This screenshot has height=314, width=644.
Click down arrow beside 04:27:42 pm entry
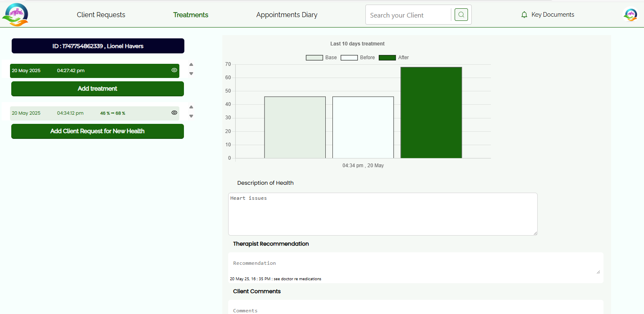point(191,74)
